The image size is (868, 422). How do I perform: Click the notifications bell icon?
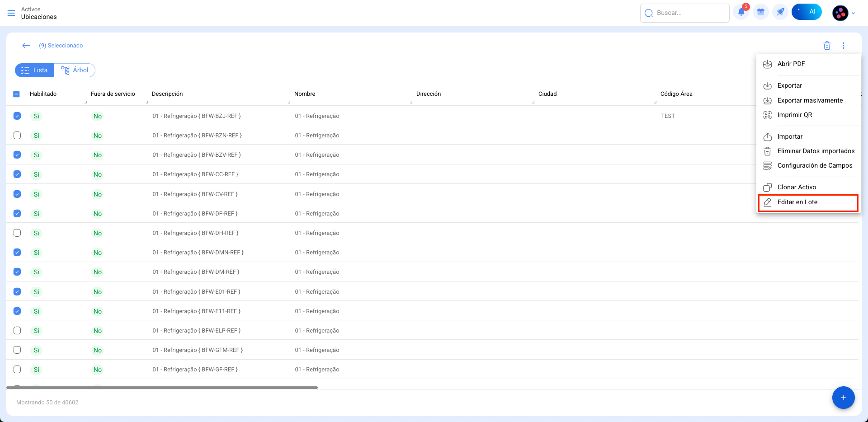coord(741,13)
